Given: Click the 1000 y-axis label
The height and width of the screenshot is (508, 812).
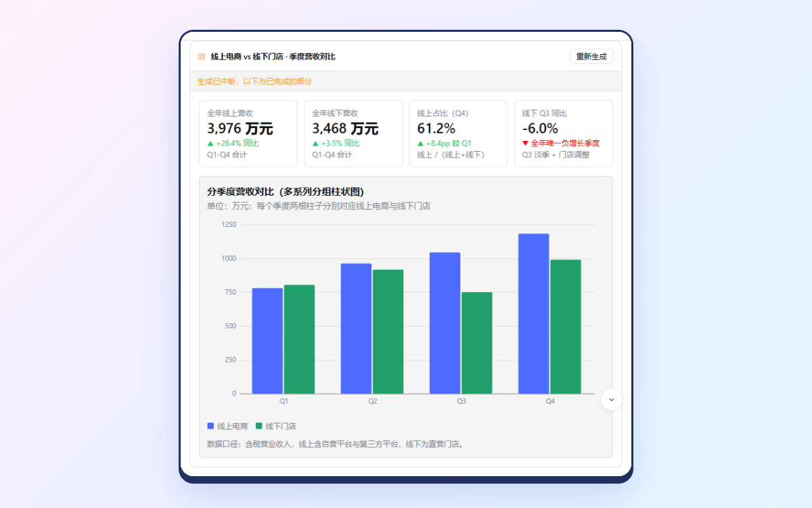Looking at the screenshot, I should coord(229,259).
